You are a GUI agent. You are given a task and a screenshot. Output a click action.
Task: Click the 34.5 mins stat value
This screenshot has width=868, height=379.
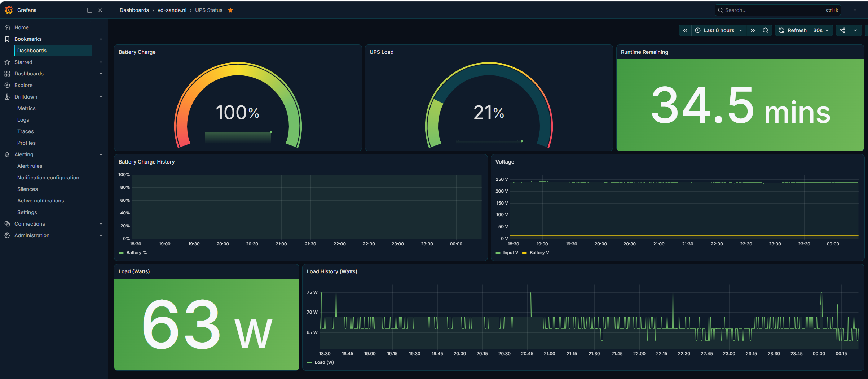pos(740,105)
